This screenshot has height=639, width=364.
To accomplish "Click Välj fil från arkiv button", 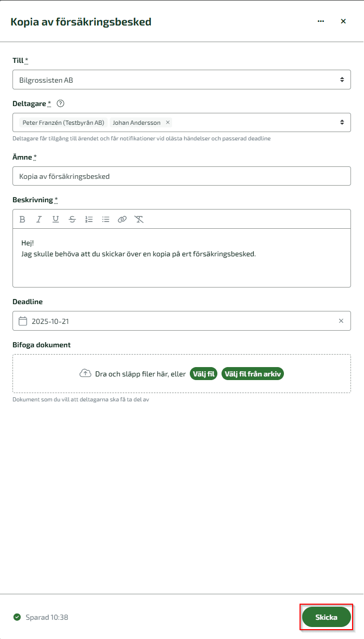I will [x=253, y=374].
